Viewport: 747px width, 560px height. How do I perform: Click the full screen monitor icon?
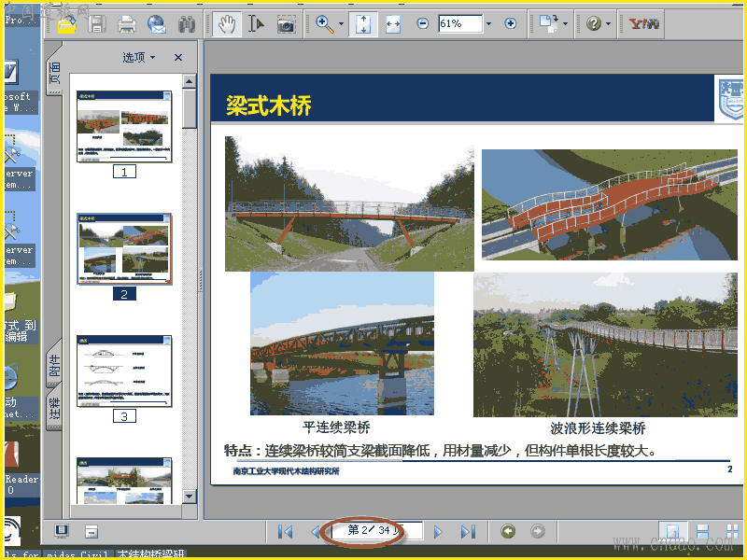[62, 531]
